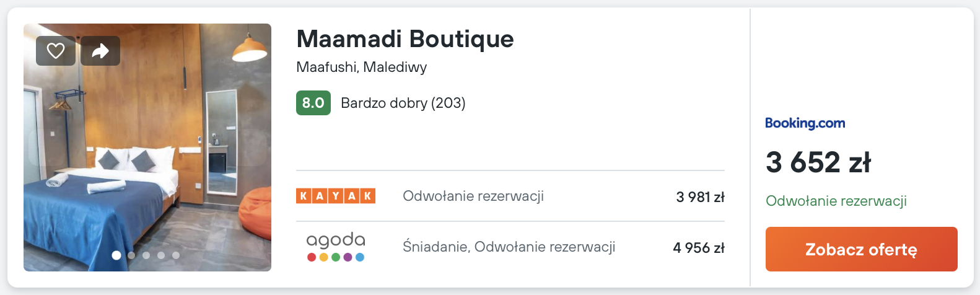Open the hotel room photo
The height and width of the screenshot is (295, 980).
tap(147, 155)
